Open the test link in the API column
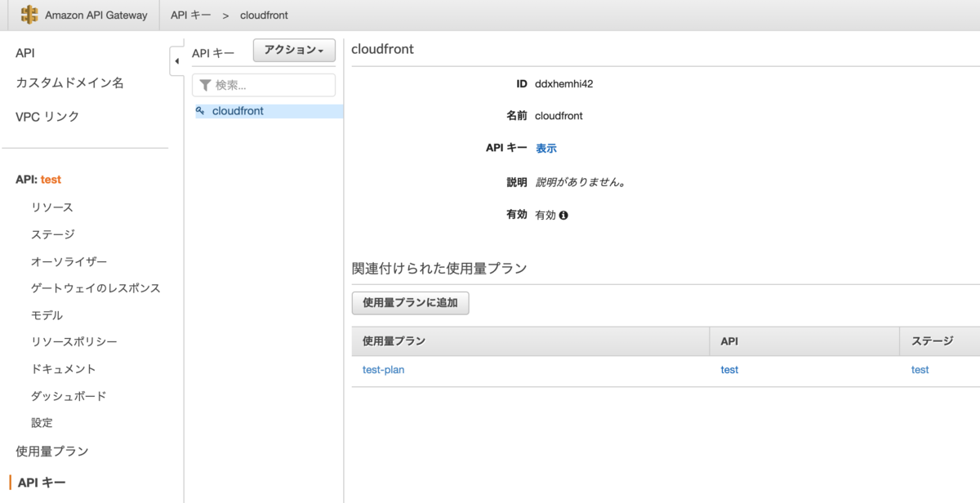980x503 pixels. pyautogui.click(x=729, y=370)
